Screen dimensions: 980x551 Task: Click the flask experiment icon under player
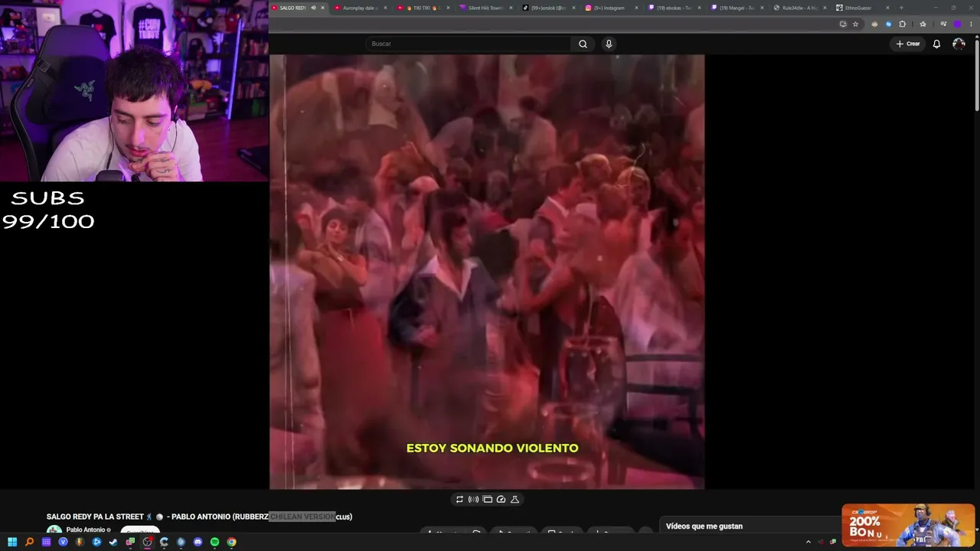514,499
